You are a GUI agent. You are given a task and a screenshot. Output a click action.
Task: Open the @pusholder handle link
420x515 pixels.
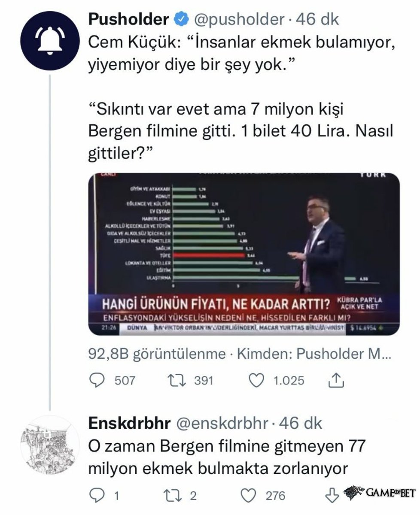[x=240, y=19]
